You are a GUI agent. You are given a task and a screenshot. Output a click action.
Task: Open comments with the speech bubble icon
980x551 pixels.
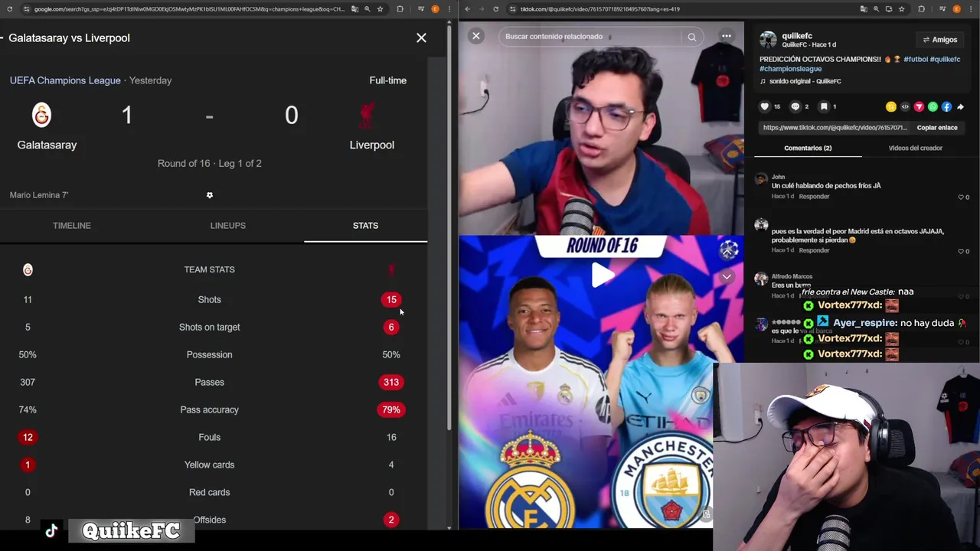coord(795,106)
